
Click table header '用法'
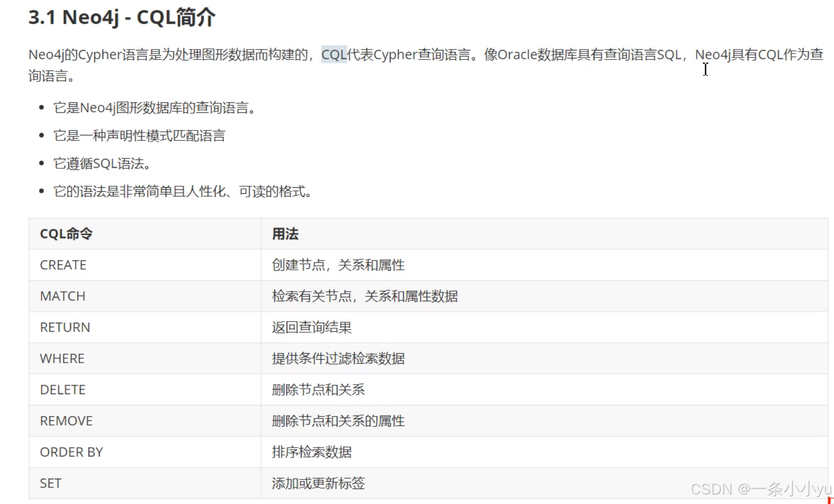coord(544,234)
